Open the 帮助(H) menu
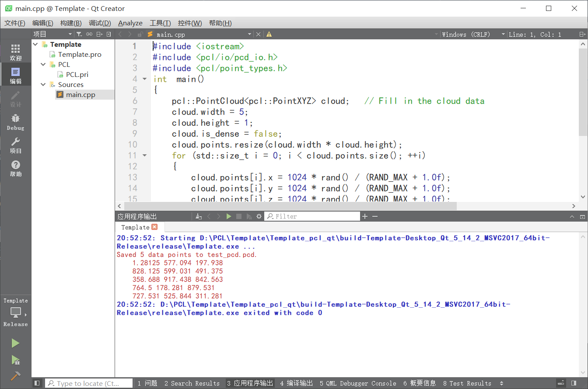The width and height of the screenshot is (588, 389). (x=220, y=23)
